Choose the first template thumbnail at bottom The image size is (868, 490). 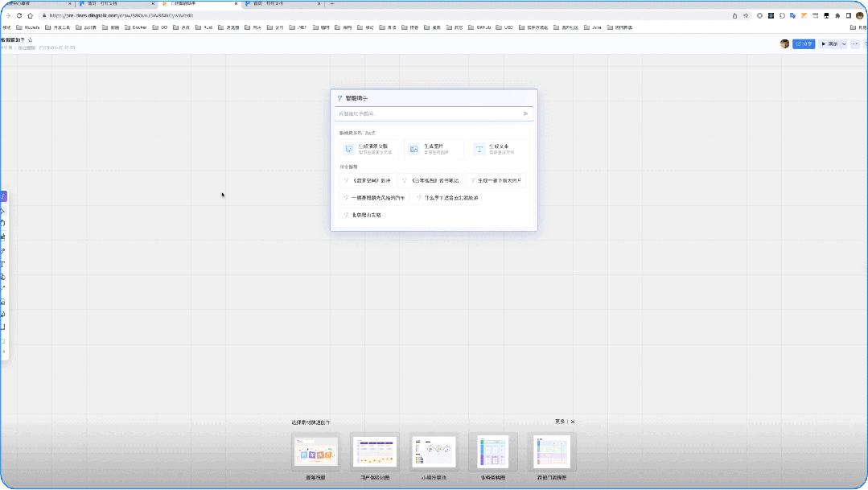point(315,452)
